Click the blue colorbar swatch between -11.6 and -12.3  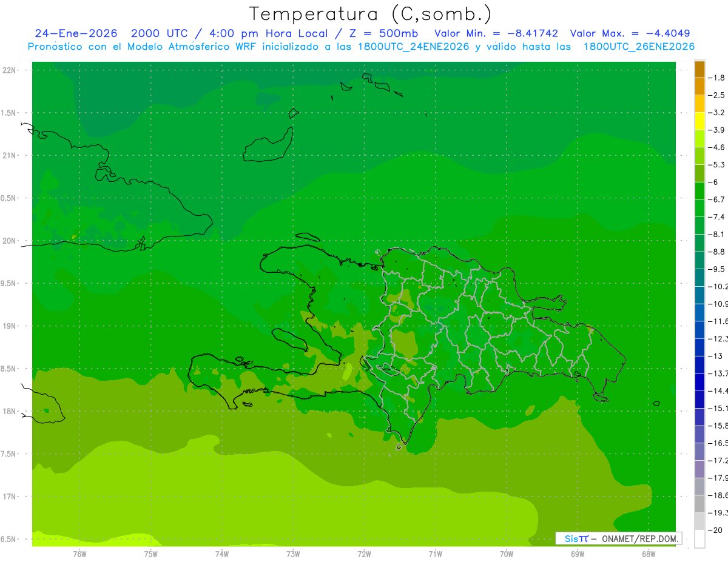[699, 330]
